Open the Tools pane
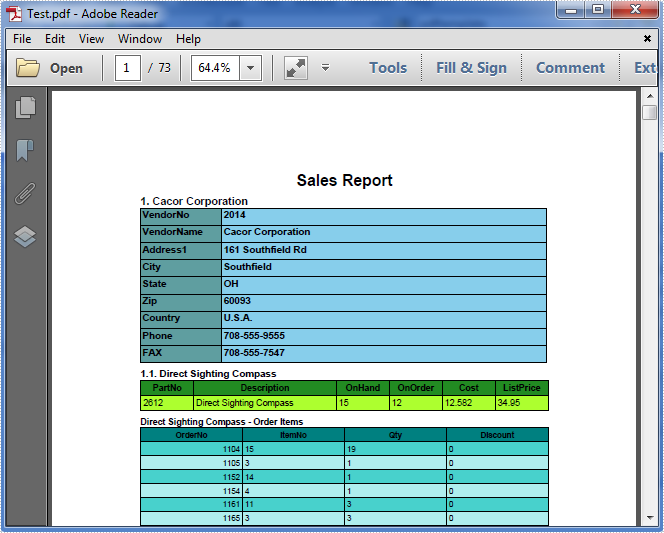Screen dimensions: 664x533 (388, 68)
